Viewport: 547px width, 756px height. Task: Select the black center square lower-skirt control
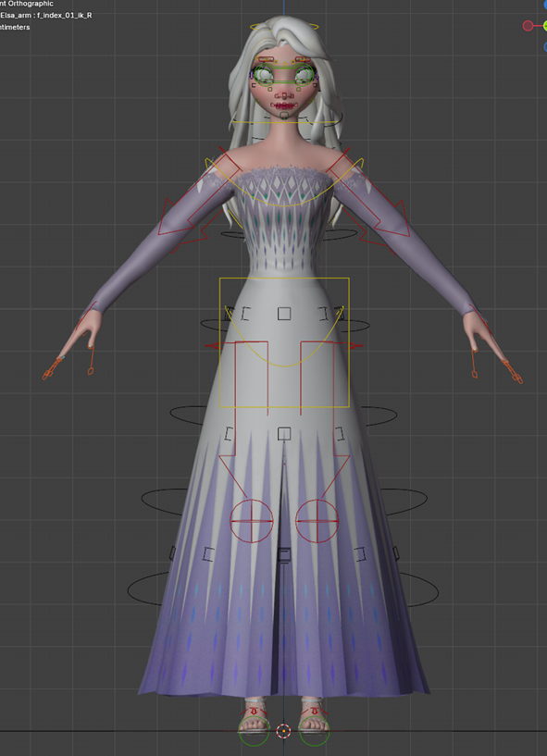(284, 554)
